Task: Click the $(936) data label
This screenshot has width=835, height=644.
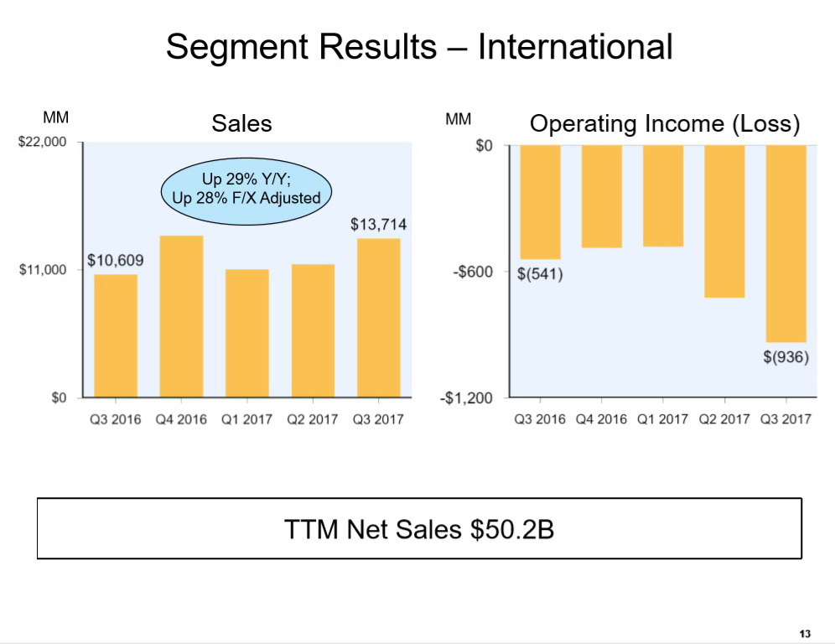Action: pyautogui.click(x=786, y=356)
